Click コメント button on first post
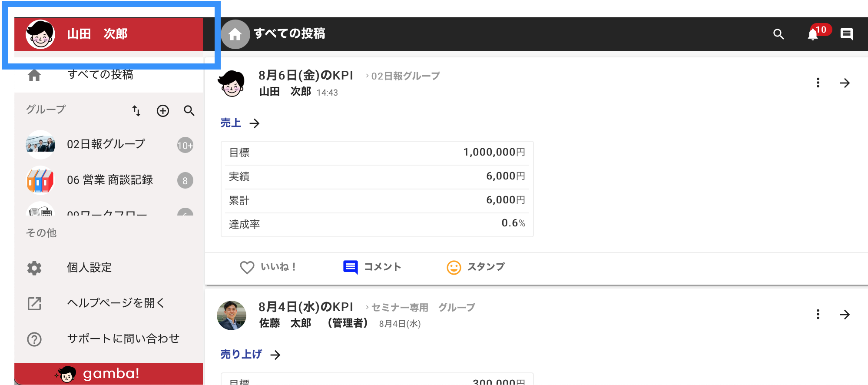The image size is (868, 385). tap(372, 267)
